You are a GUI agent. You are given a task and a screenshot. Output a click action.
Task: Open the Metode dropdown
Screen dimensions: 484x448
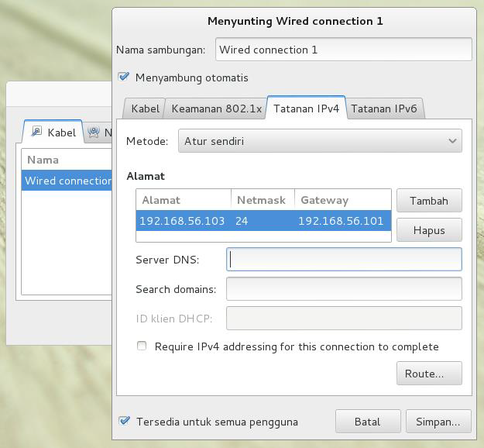pos(320,141)
